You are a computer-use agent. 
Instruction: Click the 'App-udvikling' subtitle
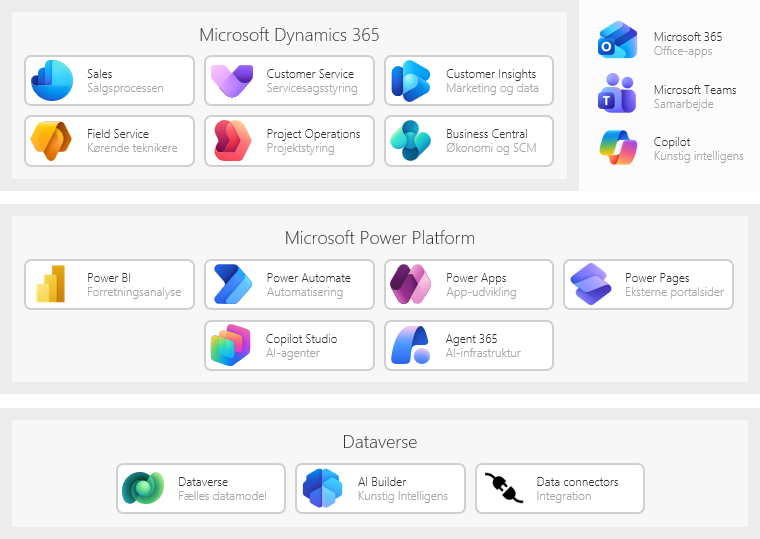481,292
